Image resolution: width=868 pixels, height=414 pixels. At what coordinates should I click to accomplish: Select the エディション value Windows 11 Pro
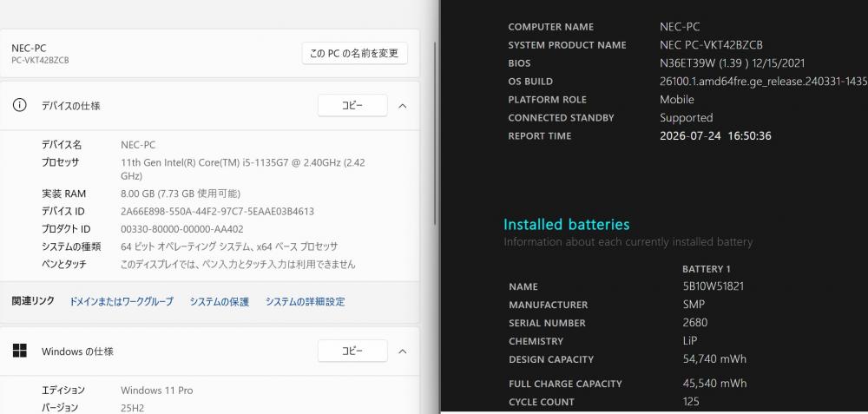156,391
